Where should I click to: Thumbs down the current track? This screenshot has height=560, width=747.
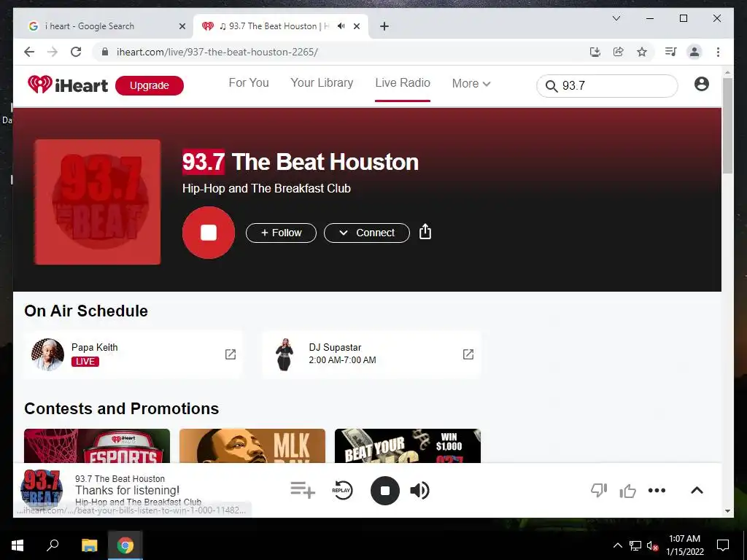(x=599, y=490)
